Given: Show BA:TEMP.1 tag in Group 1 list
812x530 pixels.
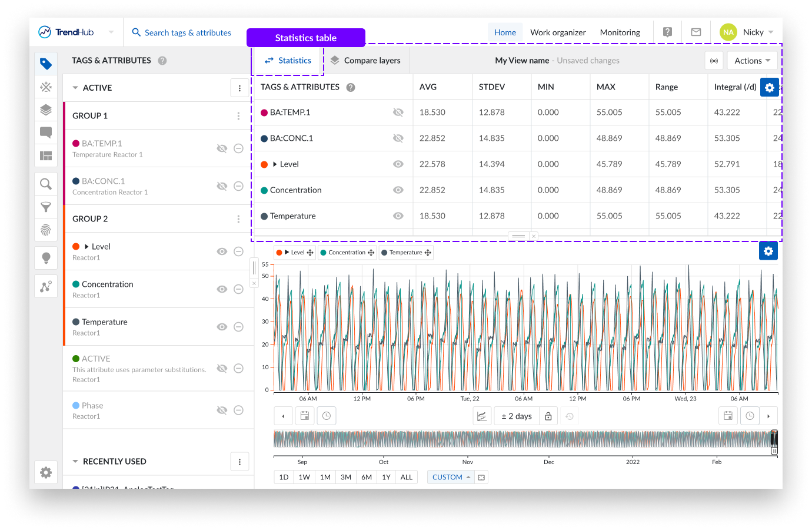Looking at the screenshot, I should tap(222, 148).
